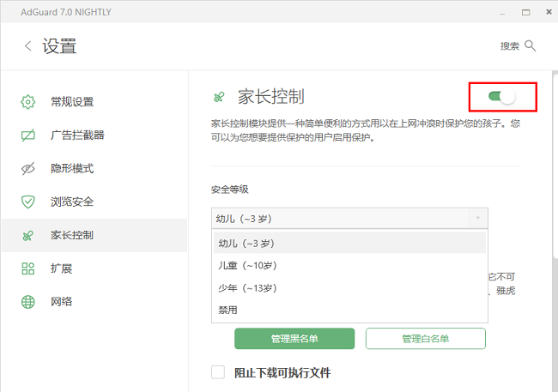Viewport: 558px width, 392px height.
Task: Close the AdGuard window
Action: 549,12
